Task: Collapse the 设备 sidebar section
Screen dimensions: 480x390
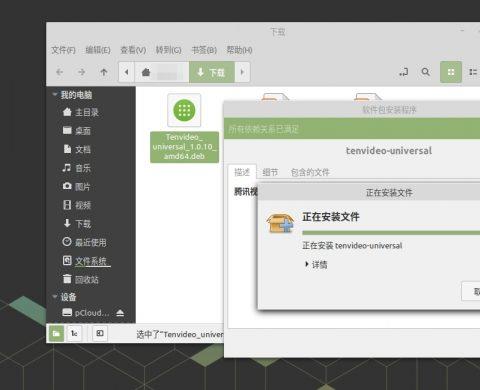Action: (55, 297)
